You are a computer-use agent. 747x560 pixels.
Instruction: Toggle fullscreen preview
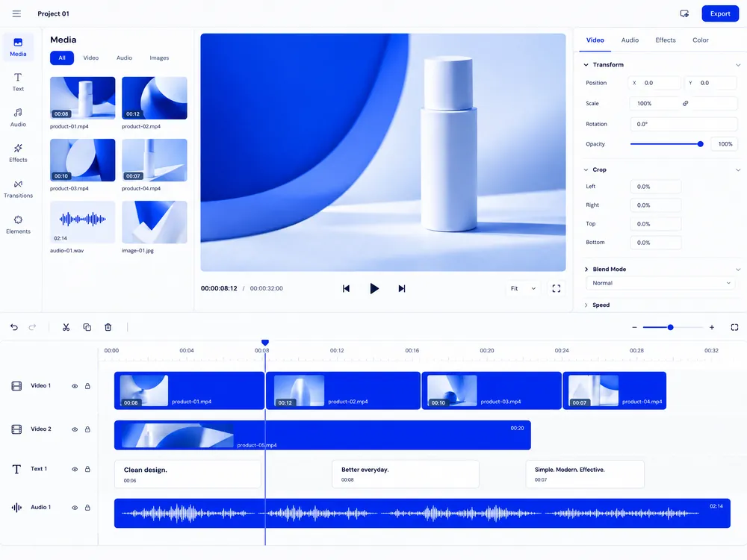click(557, 288)
